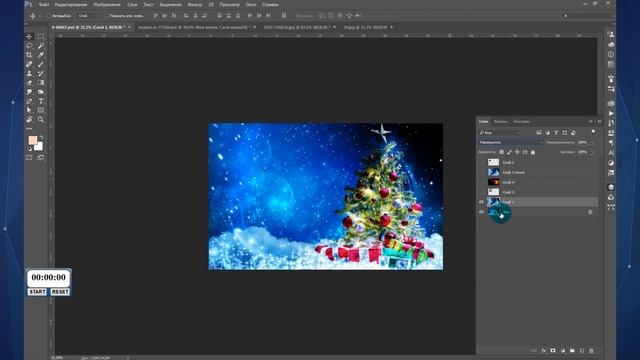Screen dimensions: 640x360
Task: Lock transparent pixels of layer
Action: [502, 152]
